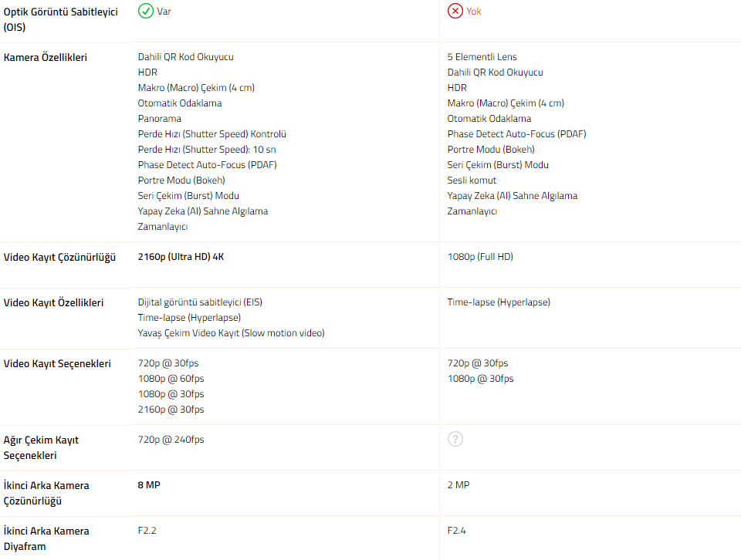This screenshot has height=560, width=741.
Task: Select the Optik Görüntü Sabitleyici (OIS) row label
Action: coord(60,19)
